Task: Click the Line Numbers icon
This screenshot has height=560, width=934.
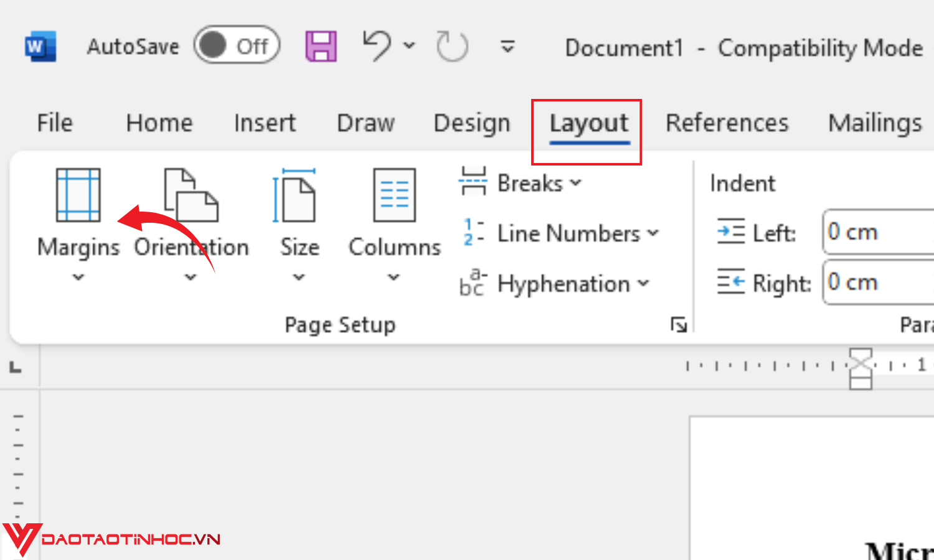Action: coord(474,231)
